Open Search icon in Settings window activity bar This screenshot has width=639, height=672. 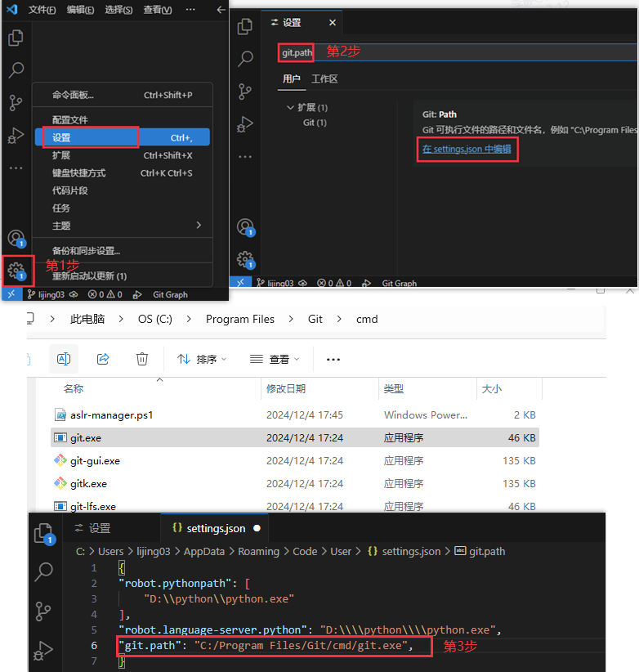245,59
